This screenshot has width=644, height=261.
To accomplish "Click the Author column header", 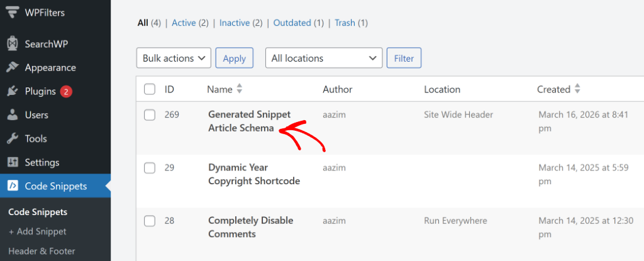I will pos(338,89).
